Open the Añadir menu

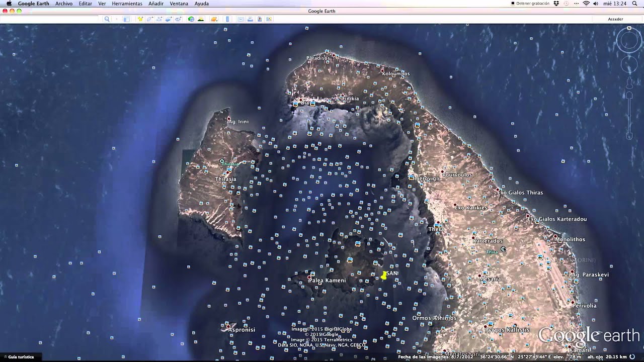point(156,4)
